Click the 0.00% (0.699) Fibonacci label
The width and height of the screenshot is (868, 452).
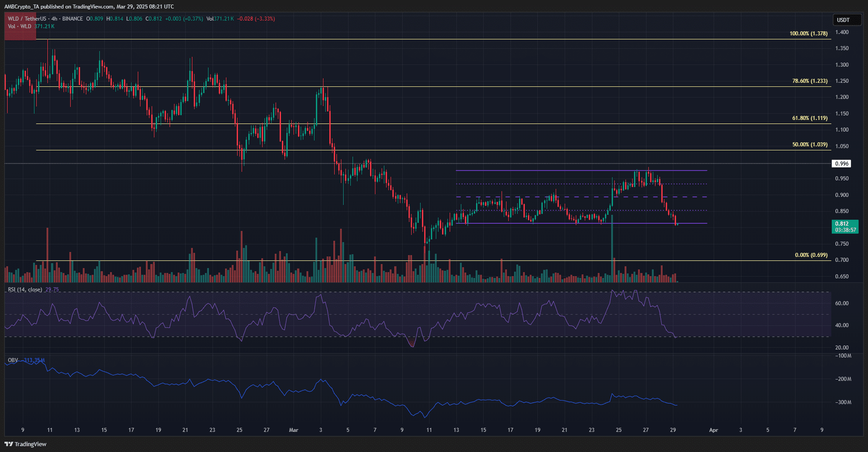point(811,255)
